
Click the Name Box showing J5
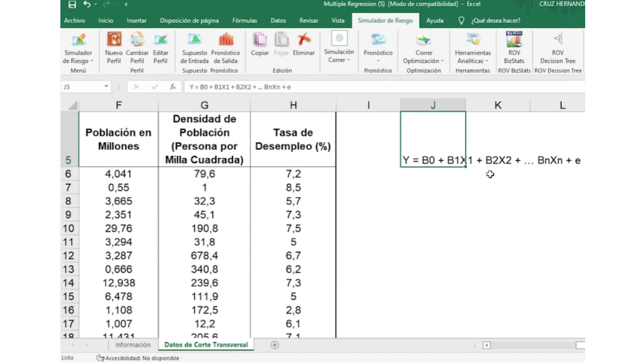(82, 87)
